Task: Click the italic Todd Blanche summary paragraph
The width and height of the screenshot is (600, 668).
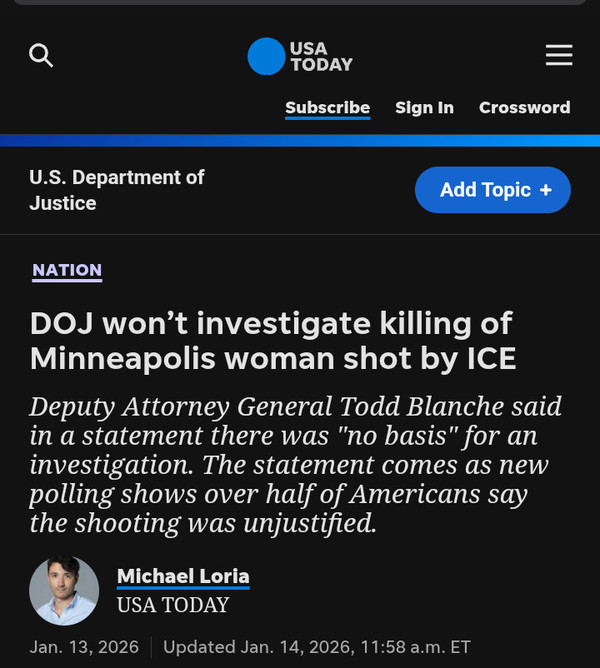Action: point(295,465)
